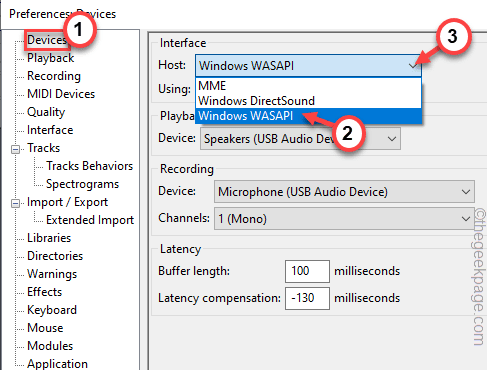Image resolution: width=487 pixels, height=370 pixels.
Task: Select Extended Import under Import / Export
Action: pyautogui.click(x=90, y=220)
